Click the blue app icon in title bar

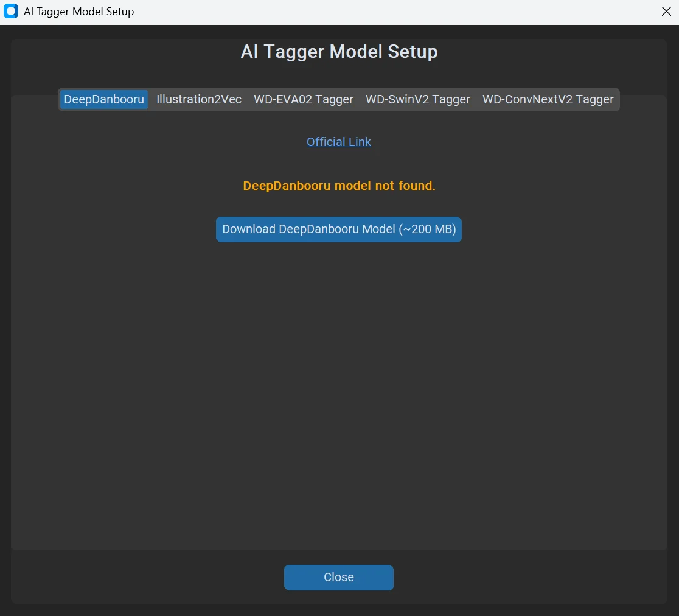coord(11,12)
